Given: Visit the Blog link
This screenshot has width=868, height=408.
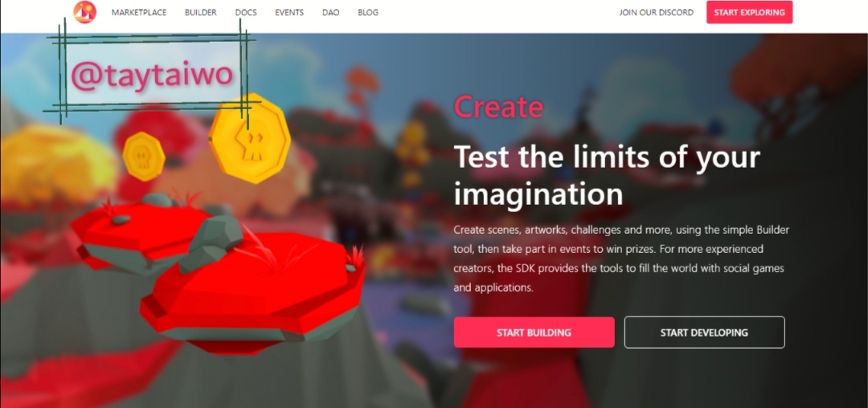Looking at the screenshot, I should point(368,12).
